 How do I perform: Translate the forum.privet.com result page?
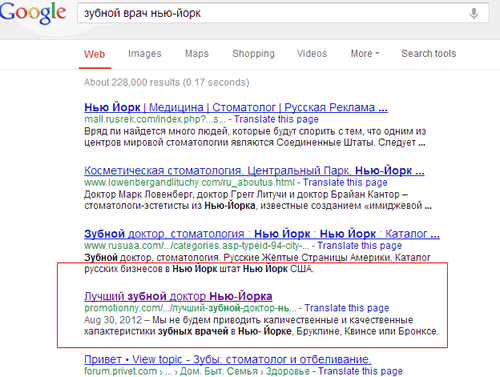(x=360, y=371)
